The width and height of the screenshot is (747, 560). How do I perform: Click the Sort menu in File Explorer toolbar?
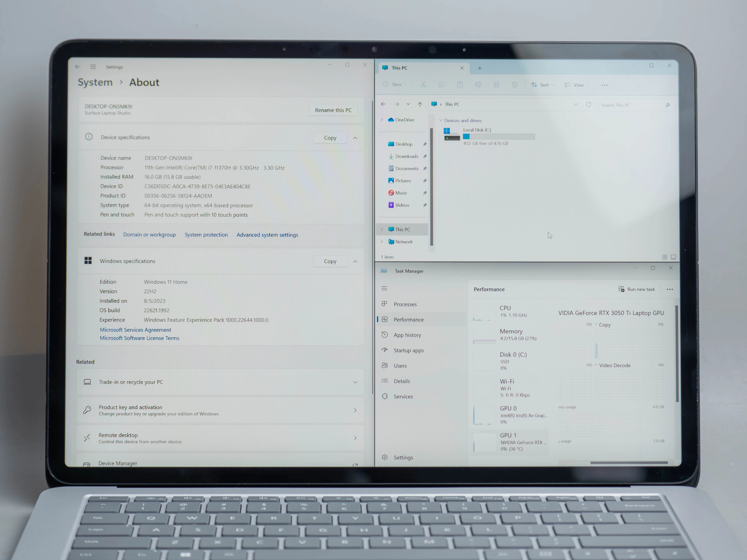tap(542, 85)
